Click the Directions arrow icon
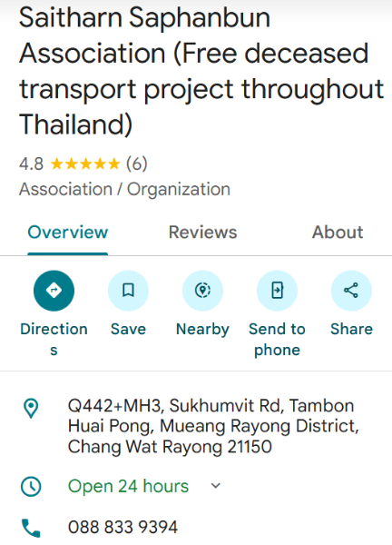392x545 pixels. [54, 291]
